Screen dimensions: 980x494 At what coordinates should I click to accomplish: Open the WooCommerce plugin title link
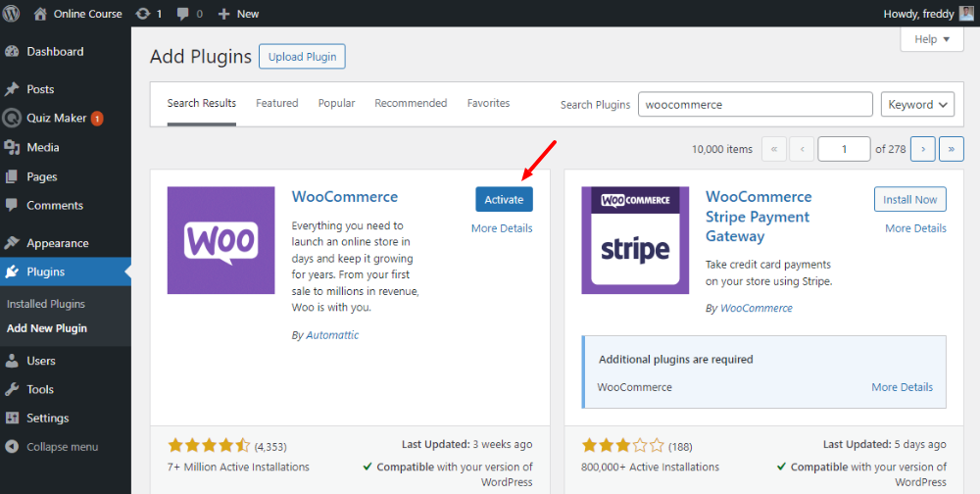pyautogui.click(x=344, y=196)
